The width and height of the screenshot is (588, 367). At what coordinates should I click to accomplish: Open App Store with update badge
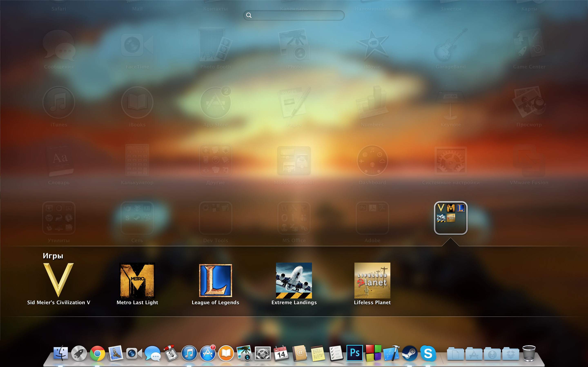tap(207, 353)
